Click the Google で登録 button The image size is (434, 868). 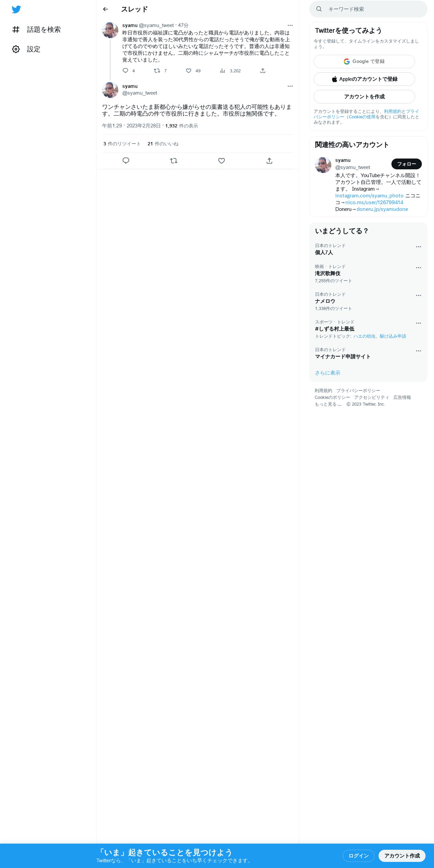pos(364,62)
